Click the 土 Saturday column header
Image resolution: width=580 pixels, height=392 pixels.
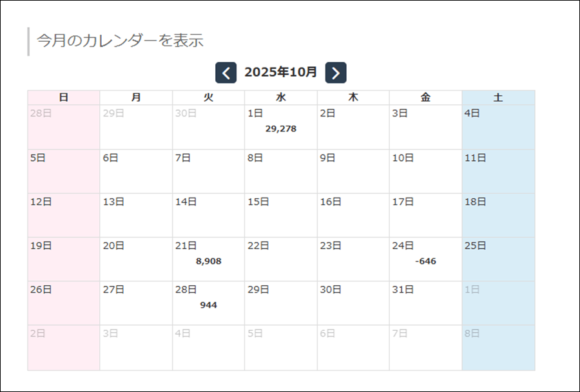tap(498, 97)
